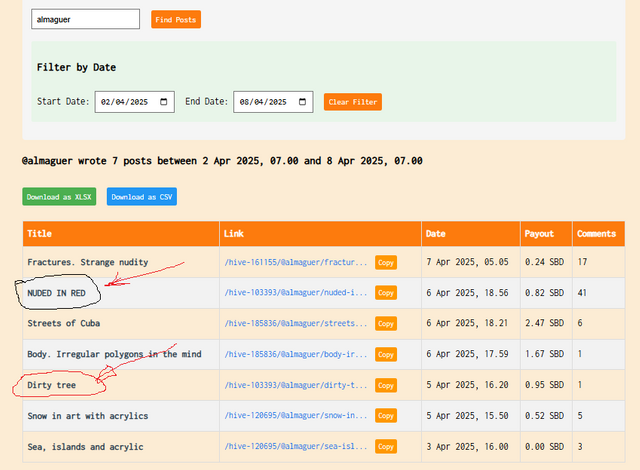The width and height of the screenshot is (640, 470).
Task: Click payout value 1.67 SBD
Action: 544,354
